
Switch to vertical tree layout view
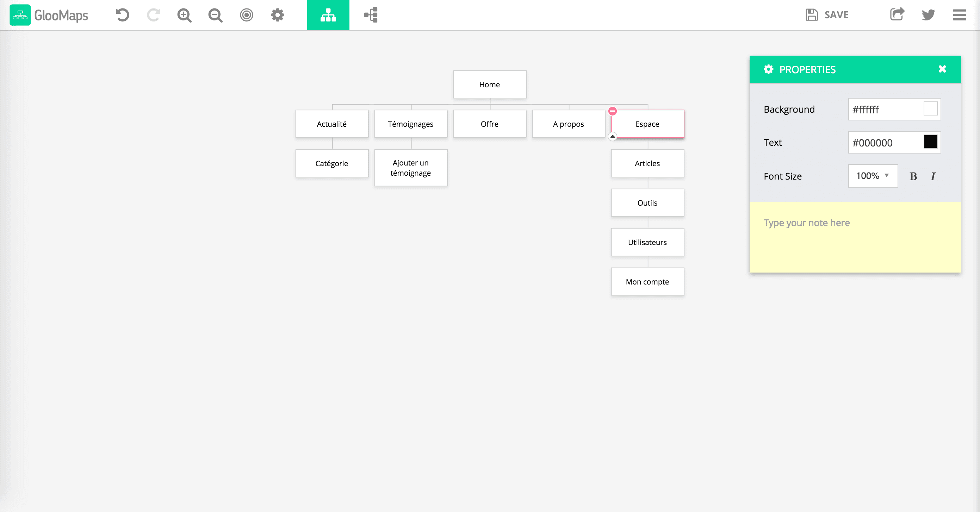click(328, 15)
